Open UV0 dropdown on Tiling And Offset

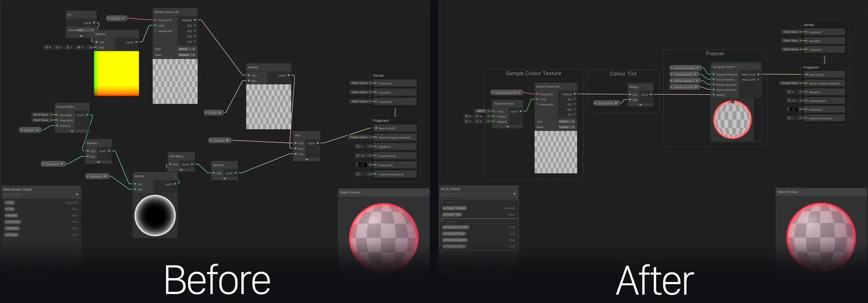coord(481,111)
